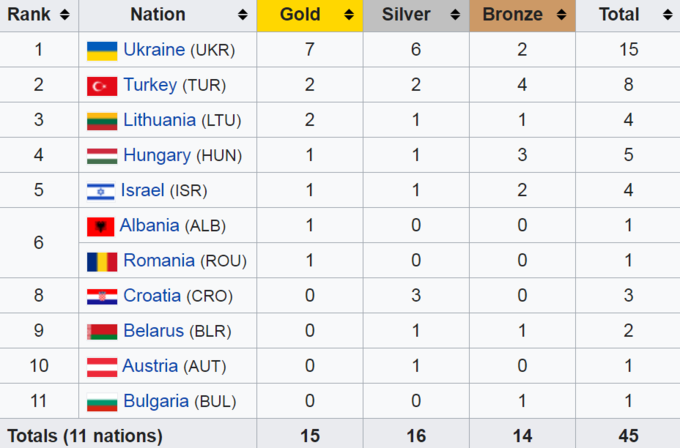
Task: Sort by Silver column sort arrows
Action: click(455, 15)
